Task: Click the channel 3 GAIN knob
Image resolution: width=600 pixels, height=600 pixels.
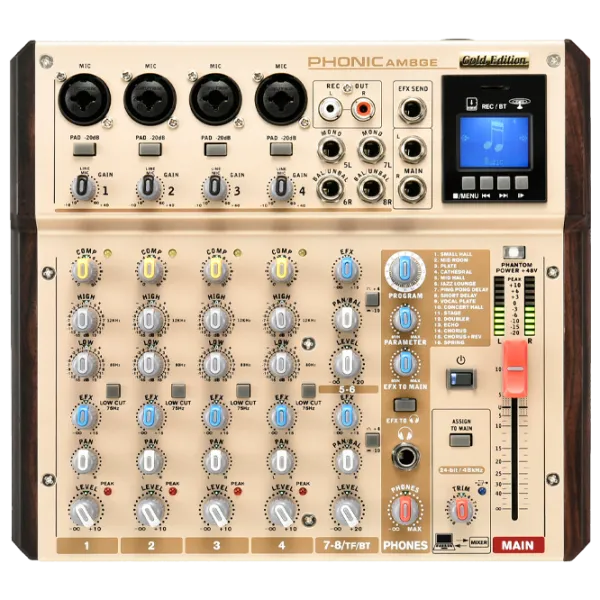Action: click(213, 187)
